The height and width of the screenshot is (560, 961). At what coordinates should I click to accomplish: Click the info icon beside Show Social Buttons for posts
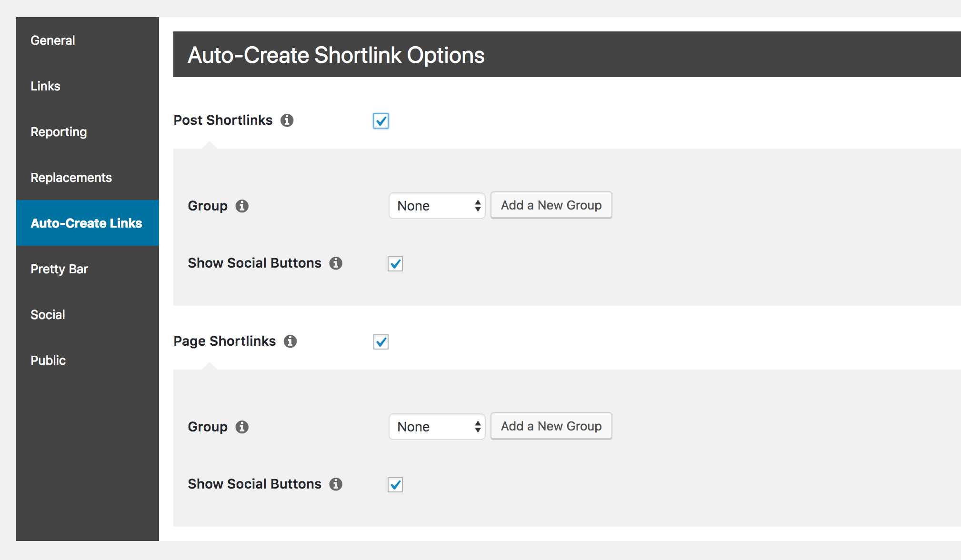click(336, 263)
